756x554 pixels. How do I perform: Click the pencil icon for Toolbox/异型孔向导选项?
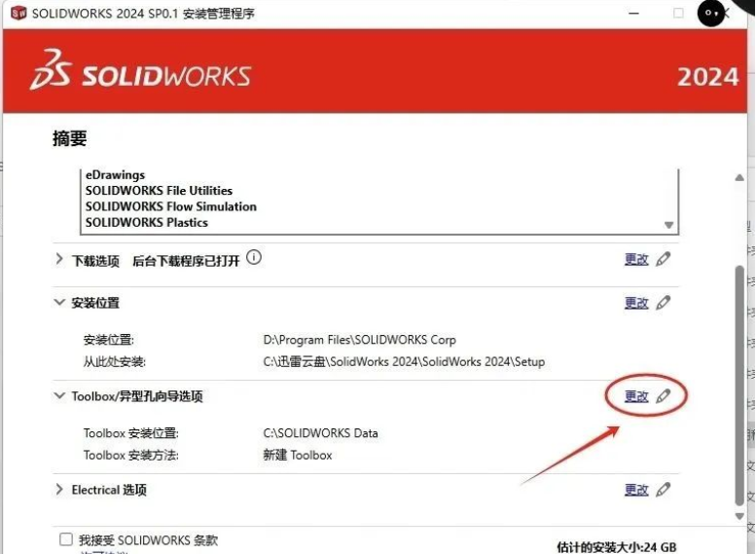tap(664, 396)
